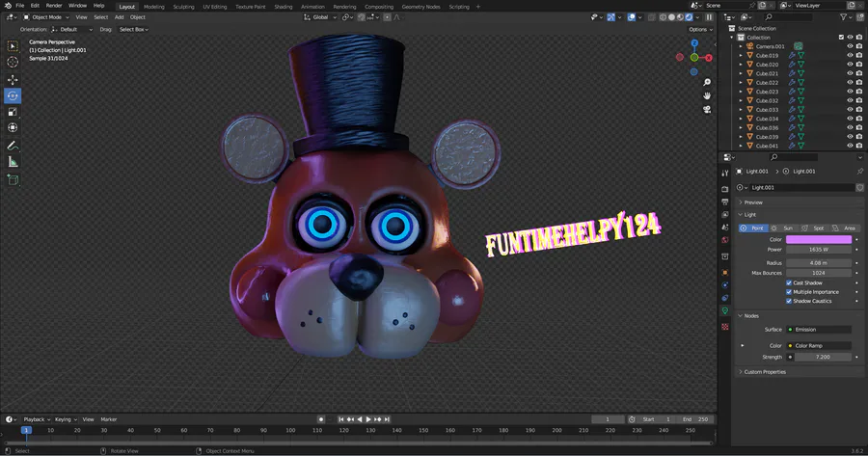Screen dimensions: 868x456
Task: Select the Transform tool
Action: (x=13, y=128)
